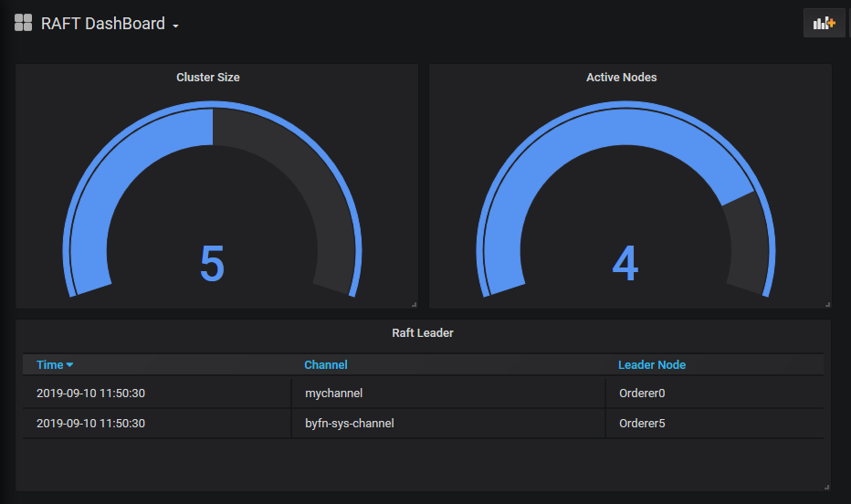The width and height of the screenshot is (851, 504).
Task: Sort table by the Leader Node column
Action: point(652,365)
